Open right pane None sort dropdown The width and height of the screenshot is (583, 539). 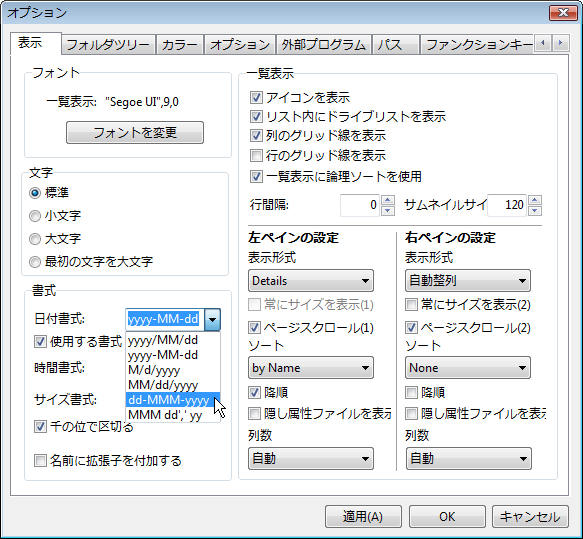(468, 368)
